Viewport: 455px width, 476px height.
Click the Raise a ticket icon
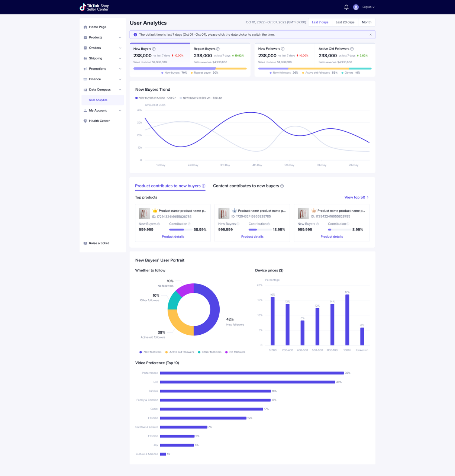85,243
